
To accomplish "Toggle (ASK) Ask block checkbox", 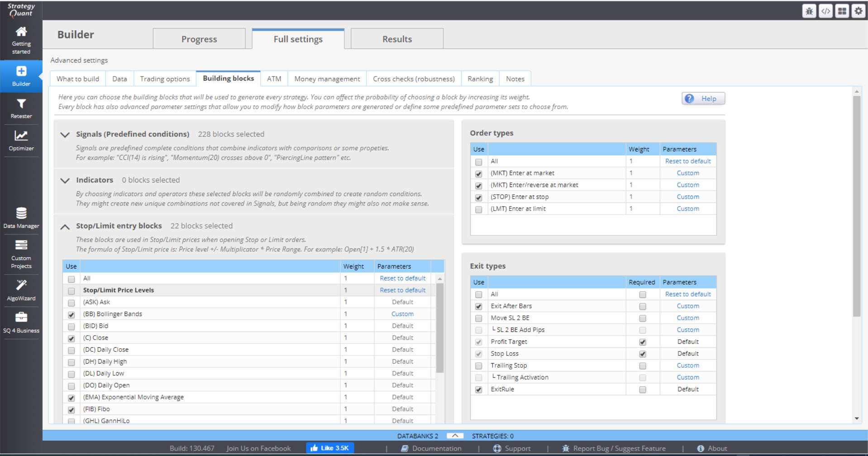I will [72, 303].
